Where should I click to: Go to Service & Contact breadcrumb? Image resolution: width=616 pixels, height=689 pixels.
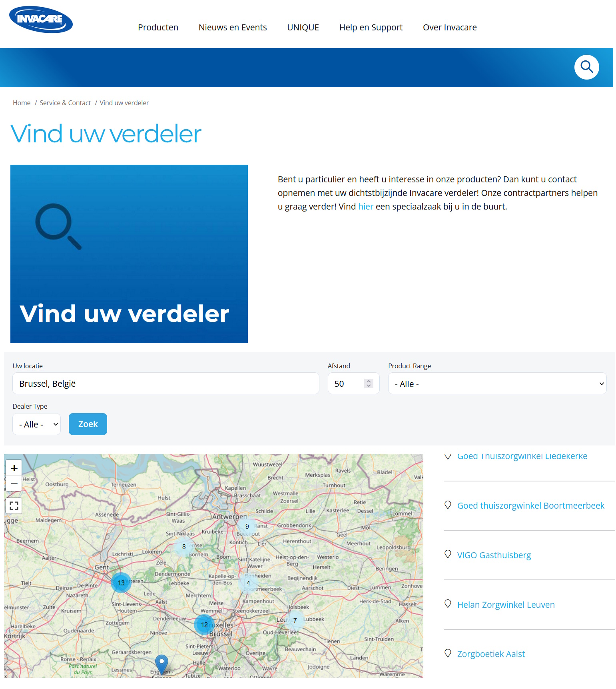tap(65, 103)
